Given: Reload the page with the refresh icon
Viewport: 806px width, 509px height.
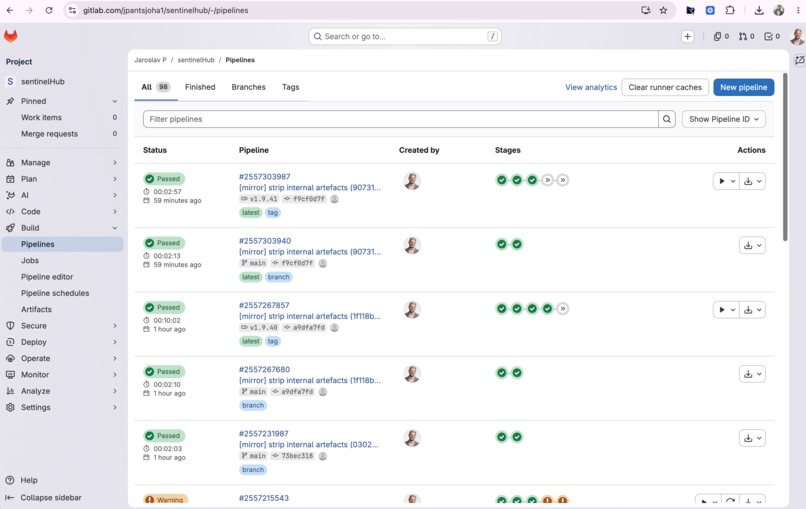Looking at the screenshot, I should tap(49, 10).
